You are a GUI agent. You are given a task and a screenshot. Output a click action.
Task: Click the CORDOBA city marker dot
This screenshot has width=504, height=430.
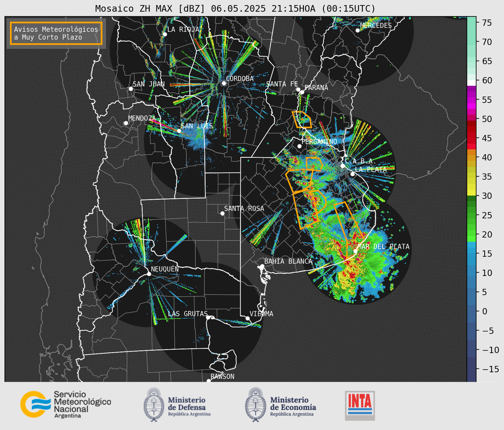(x=224, y=83)
